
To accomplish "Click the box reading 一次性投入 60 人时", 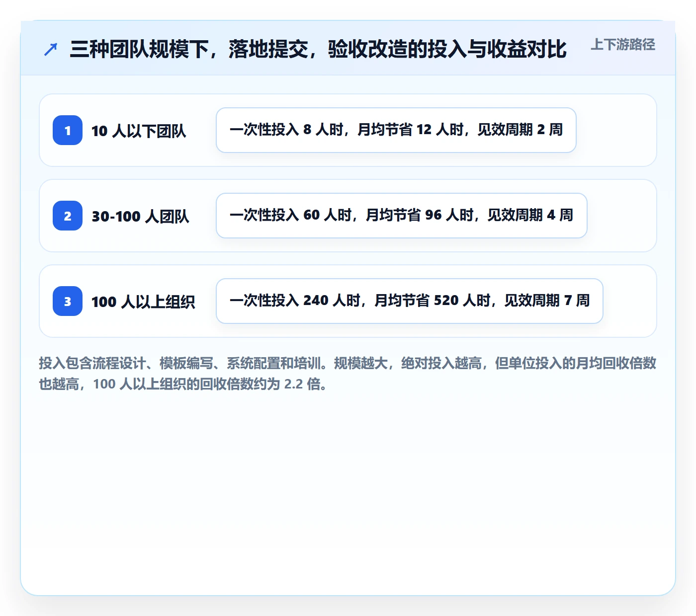I will tap(402, 216).
